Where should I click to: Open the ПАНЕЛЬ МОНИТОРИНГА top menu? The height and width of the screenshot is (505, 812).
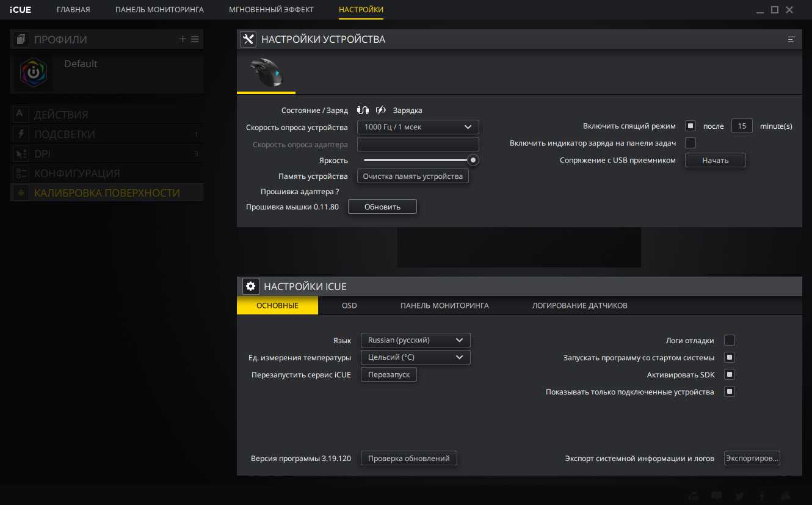pyautogui.click(x=159, y=10)
